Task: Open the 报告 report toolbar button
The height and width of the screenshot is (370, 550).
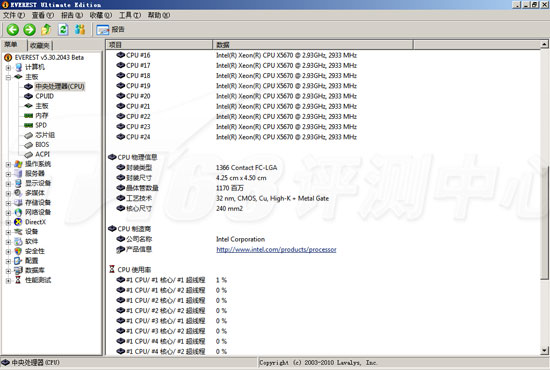Action: (x=110, y=30)
